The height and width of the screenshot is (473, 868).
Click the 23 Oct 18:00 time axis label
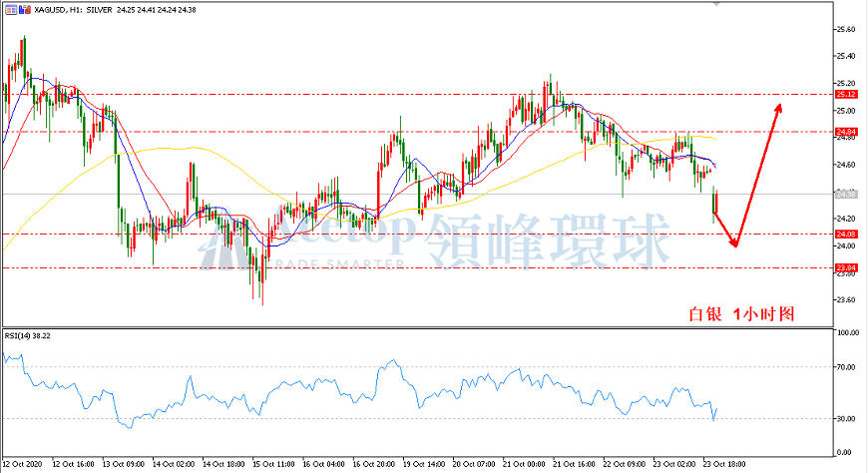point(724,464)
